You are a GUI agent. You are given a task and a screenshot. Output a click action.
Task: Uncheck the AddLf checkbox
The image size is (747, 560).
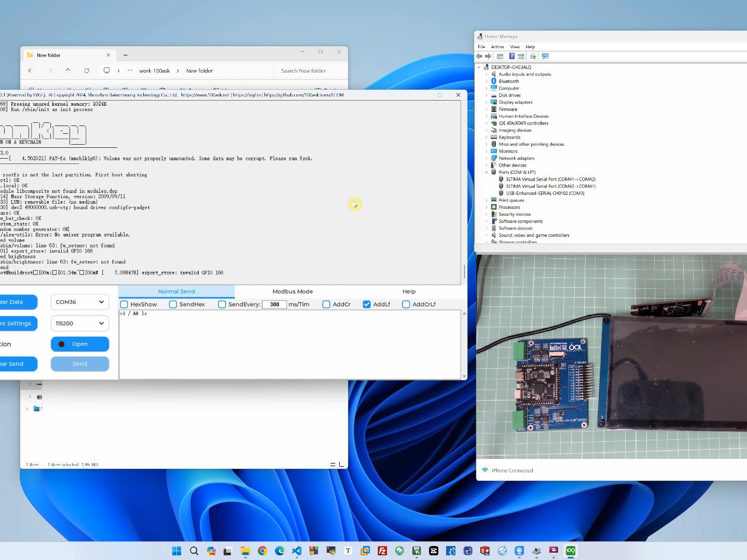click(x=366, y=304)
